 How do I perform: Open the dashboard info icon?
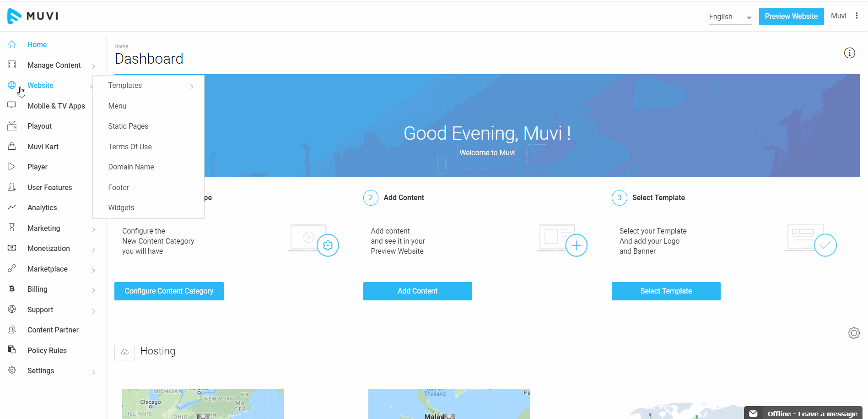coord(849,53)
